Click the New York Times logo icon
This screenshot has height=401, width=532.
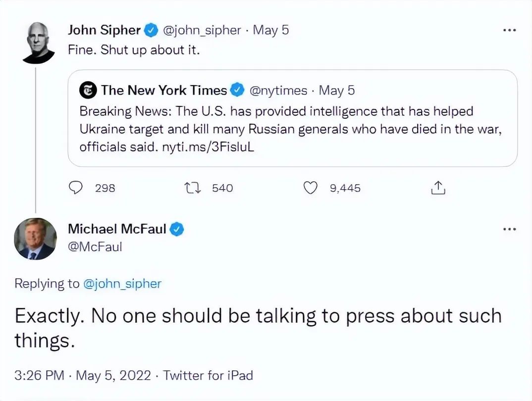(x=88, y=90)
